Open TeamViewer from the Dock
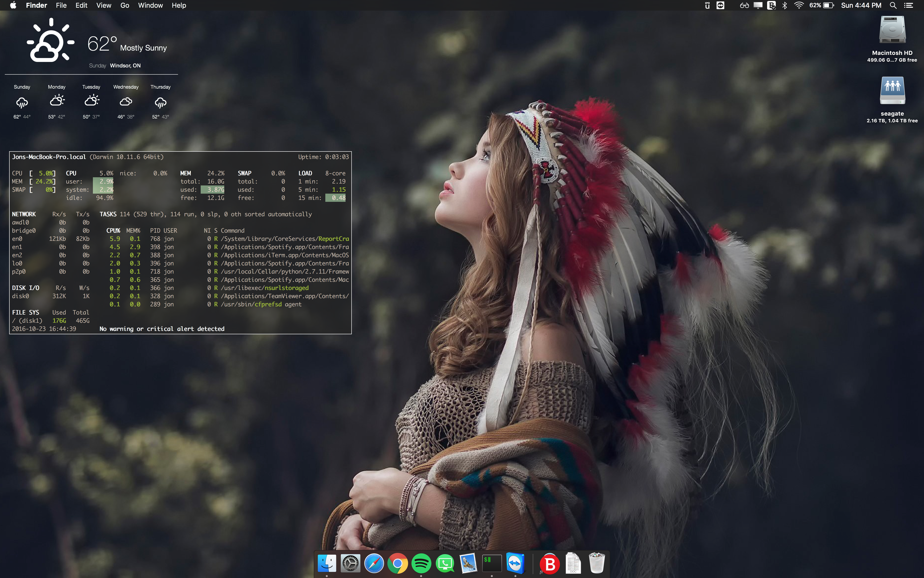This screenshot has height=578, width=924. [x=515, y=564]
